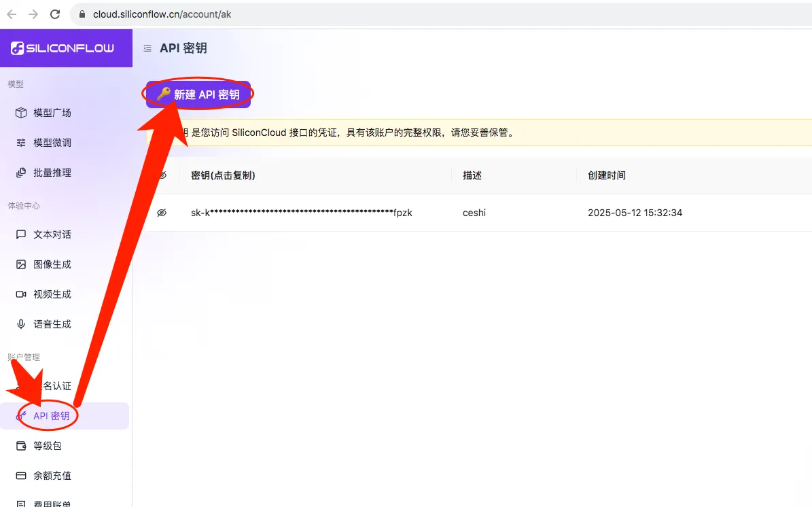Open 模型广场 cube icon in sidebar
This screenshot has width=812, height=507.
pos(20,112)
